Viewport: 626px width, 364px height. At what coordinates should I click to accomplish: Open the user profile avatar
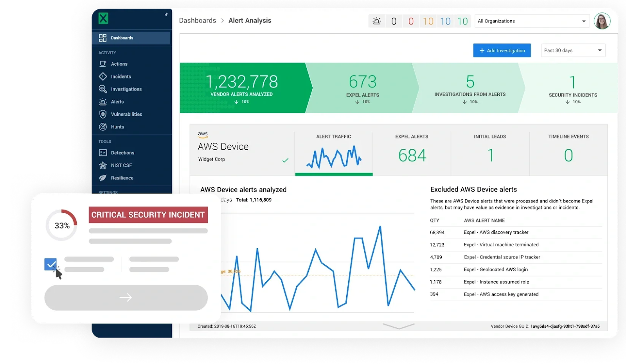click(602, 21)
